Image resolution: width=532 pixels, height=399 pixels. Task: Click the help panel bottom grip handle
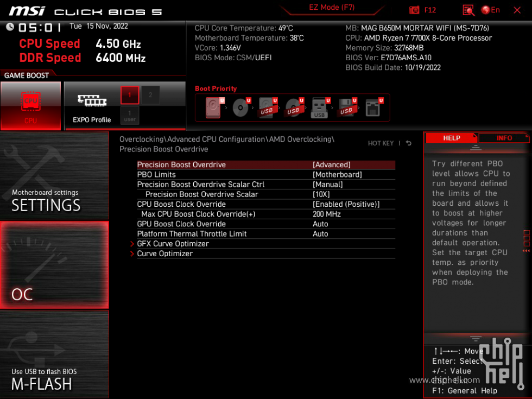(476, 338)
